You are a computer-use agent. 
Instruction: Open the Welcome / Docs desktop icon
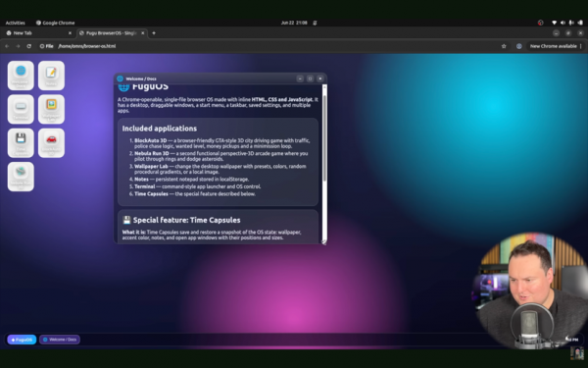pos(21,76)
